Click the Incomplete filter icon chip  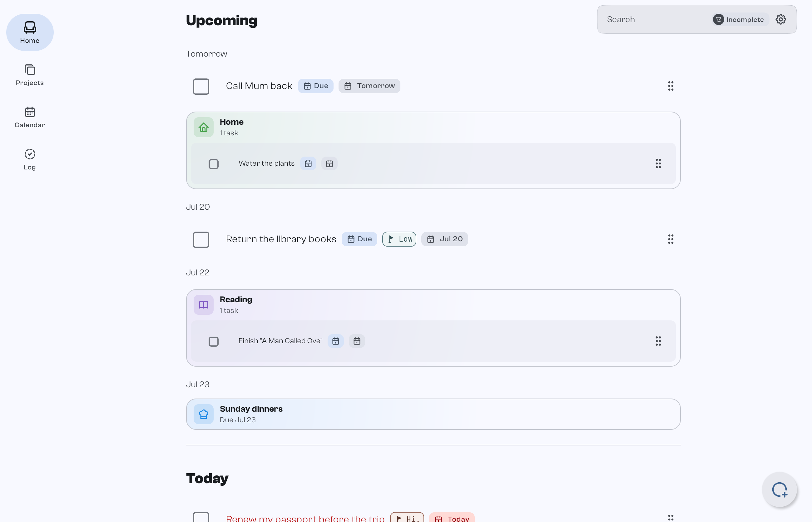[x=740, y=19]
